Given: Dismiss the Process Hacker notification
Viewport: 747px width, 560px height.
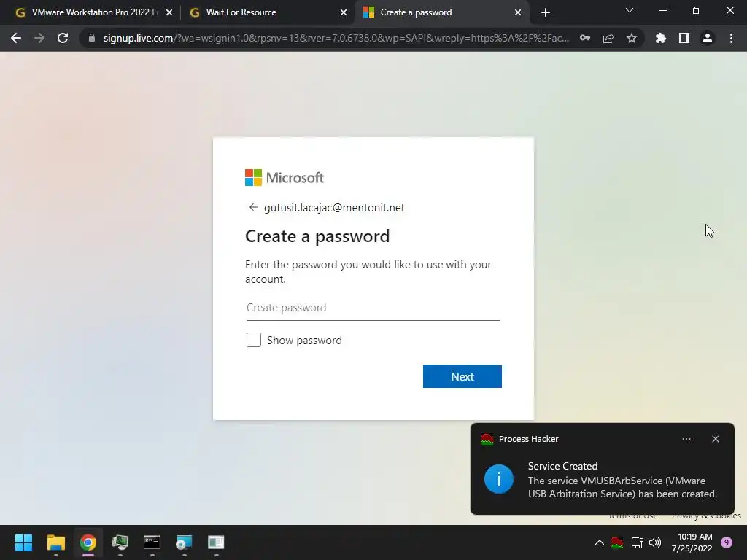Looking at the screenshot, I should pyautogui.click(x=716, y=439).
